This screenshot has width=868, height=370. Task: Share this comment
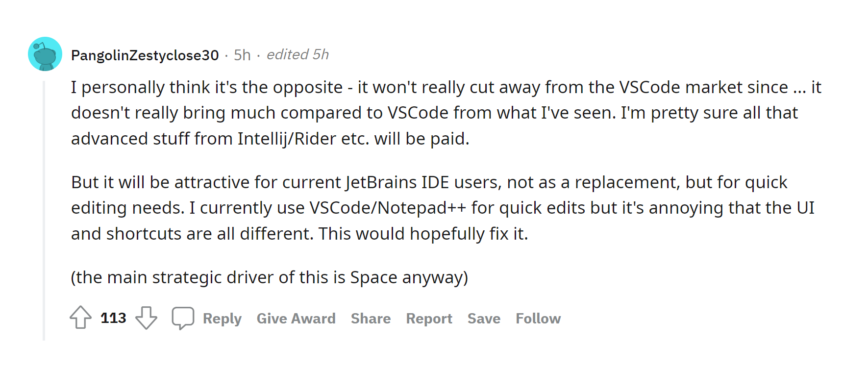pyautogui.click(x=371, y=319)
